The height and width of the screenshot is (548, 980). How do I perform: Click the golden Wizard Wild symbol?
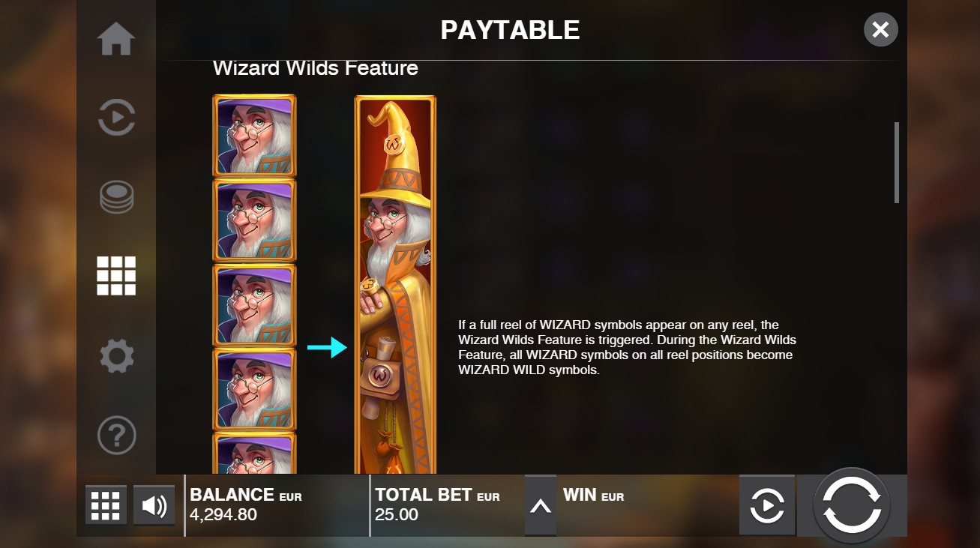tap(395, 285)
